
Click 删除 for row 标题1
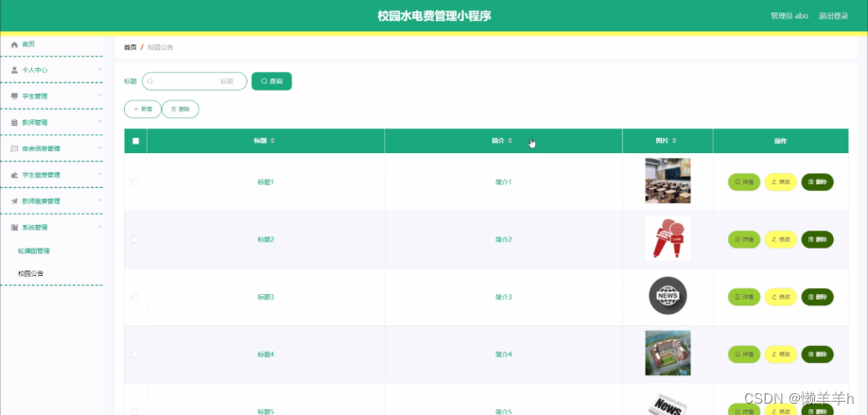817,182
